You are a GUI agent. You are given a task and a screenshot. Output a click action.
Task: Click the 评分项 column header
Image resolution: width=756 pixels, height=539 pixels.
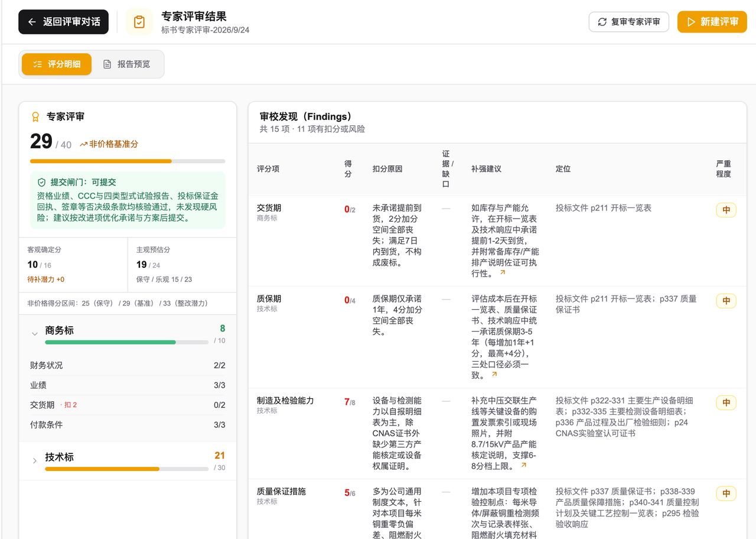pos(268,169)
